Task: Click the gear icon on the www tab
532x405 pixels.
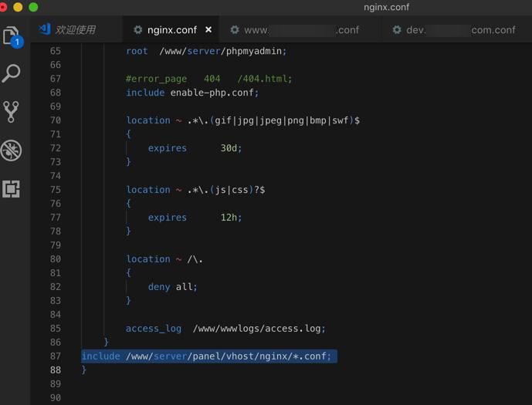Action: click(235, 30)
